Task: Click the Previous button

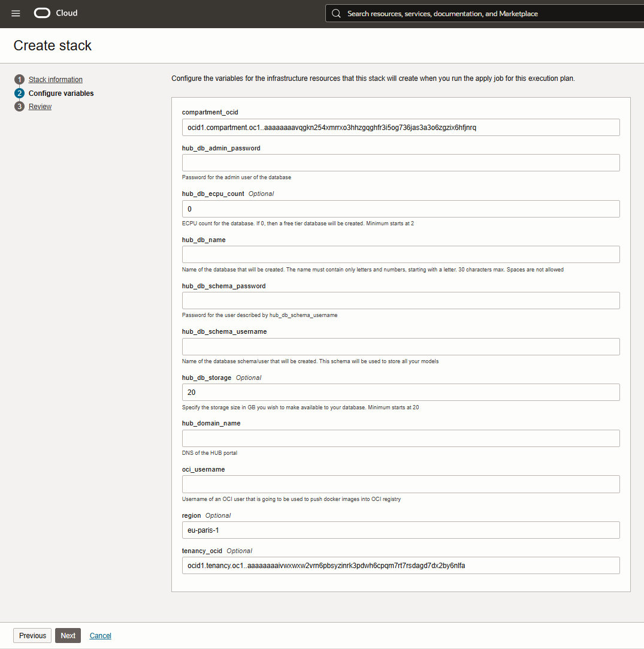Action: (32, 635)
